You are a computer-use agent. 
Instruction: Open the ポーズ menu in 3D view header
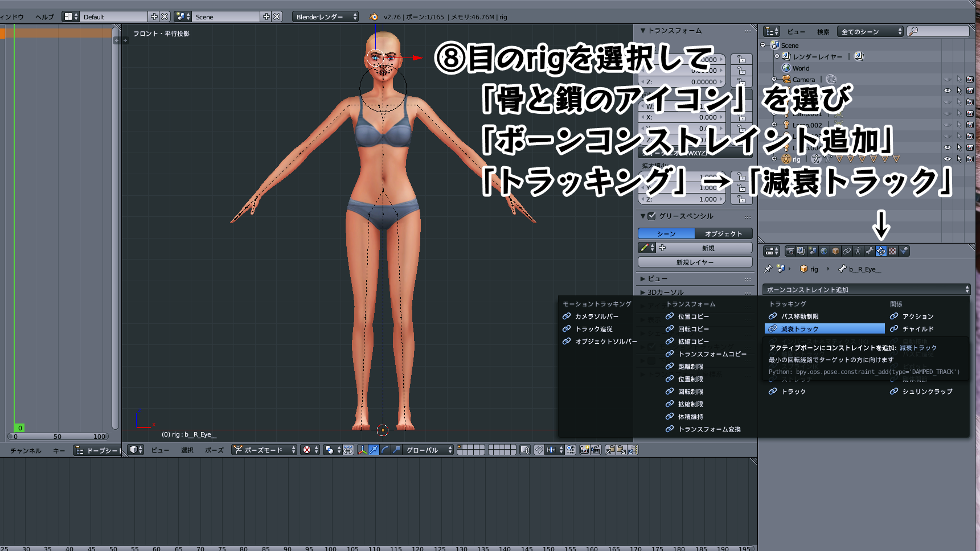coord(214,450)
